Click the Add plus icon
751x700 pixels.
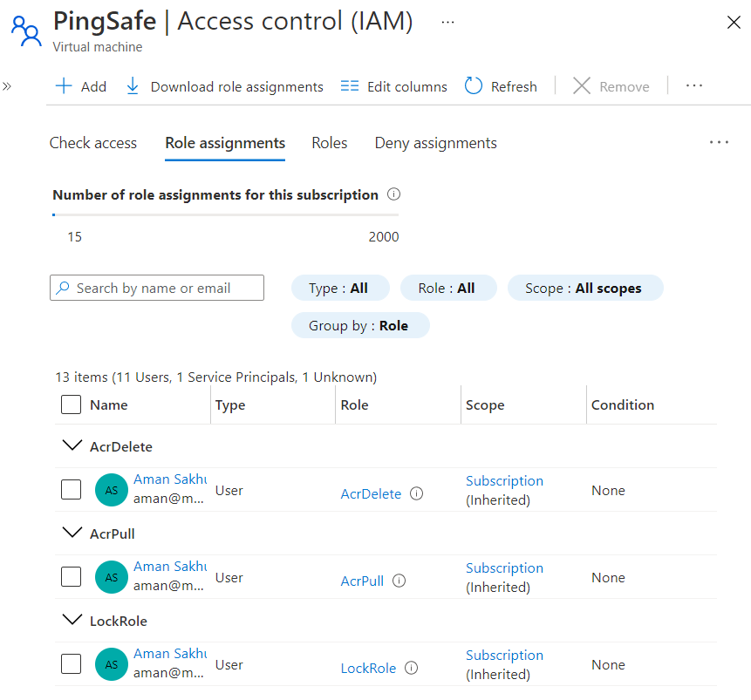point(64,86)
